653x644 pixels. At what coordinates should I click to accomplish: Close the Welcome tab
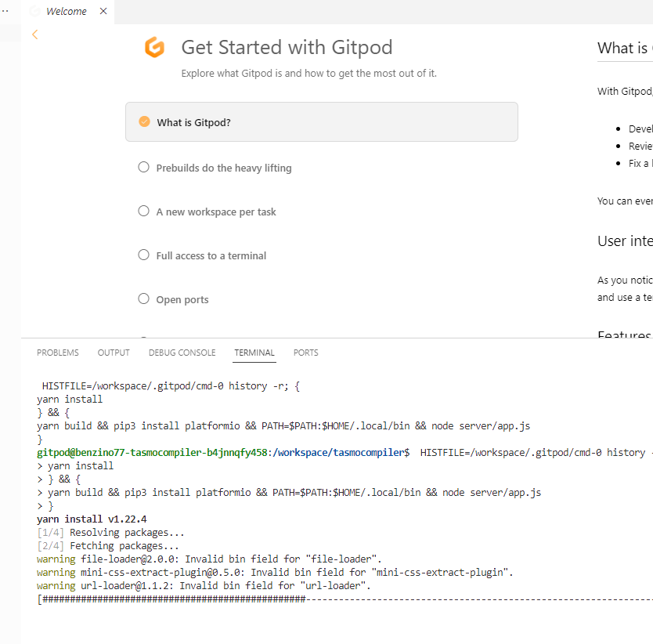(x=103, y=12)
